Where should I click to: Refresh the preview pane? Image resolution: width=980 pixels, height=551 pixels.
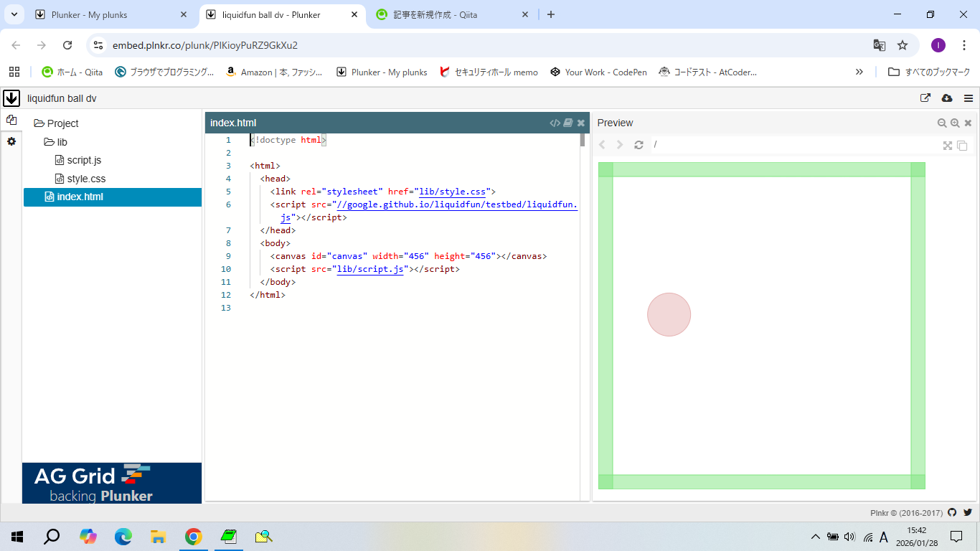[x=639, y=145]
